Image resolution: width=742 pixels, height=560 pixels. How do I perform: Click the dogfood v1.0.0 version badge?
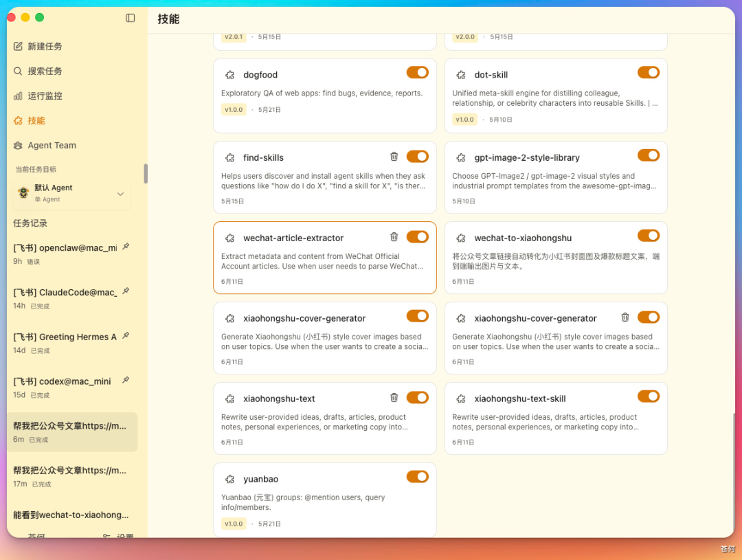click(234, 110)
